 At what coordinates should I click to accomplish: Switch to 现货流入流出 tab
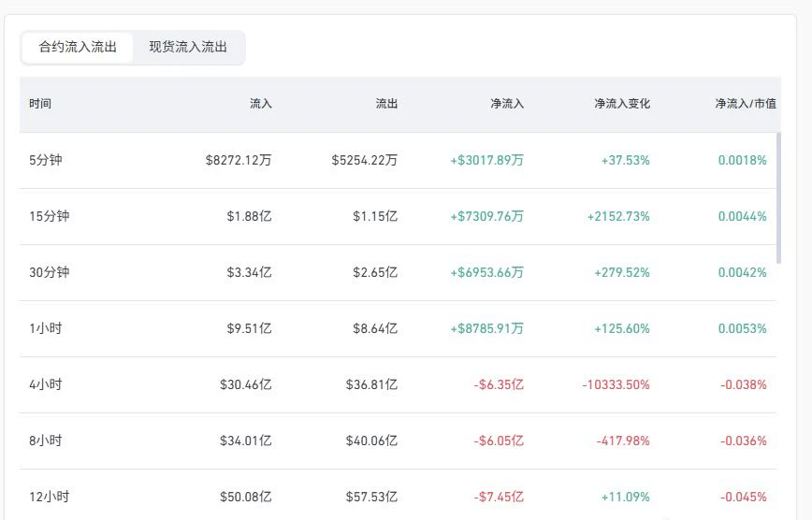click(188, 47)
